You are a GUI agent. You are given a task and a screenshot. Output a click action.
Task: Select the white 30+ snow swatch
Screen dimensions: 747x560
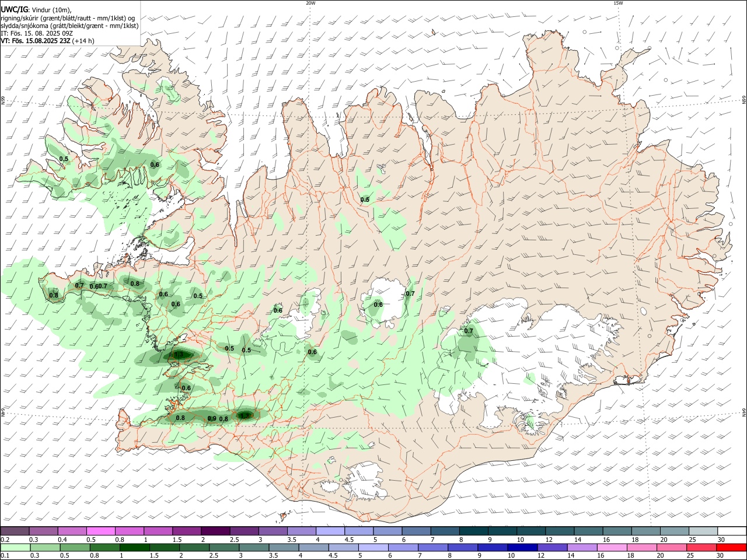click(x=731, y=531)
